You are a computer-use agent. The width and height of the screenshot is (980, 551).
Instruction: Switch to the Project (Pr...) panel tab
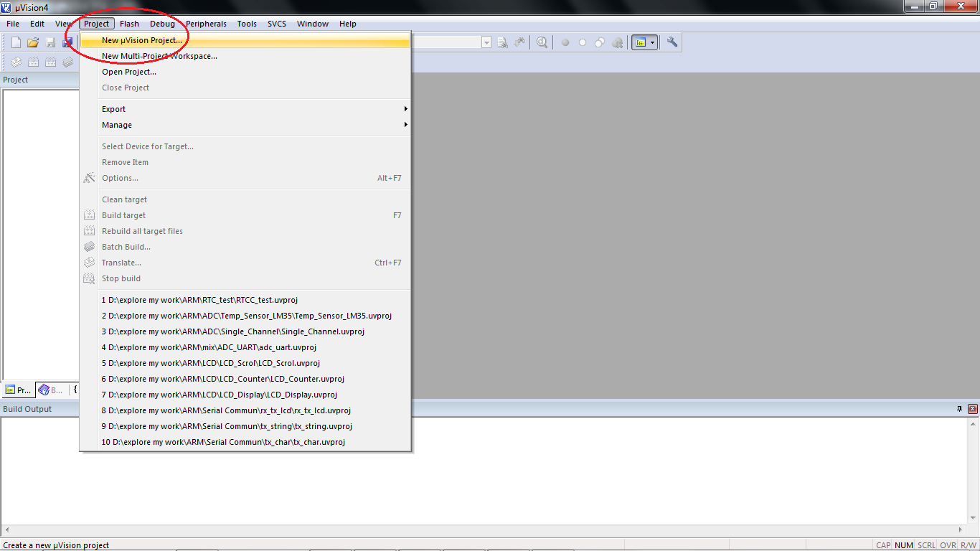point(18,390)
